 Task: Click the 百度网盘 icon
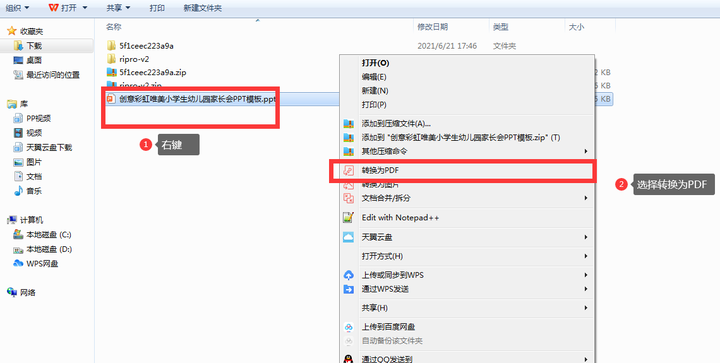pos(349,327)
